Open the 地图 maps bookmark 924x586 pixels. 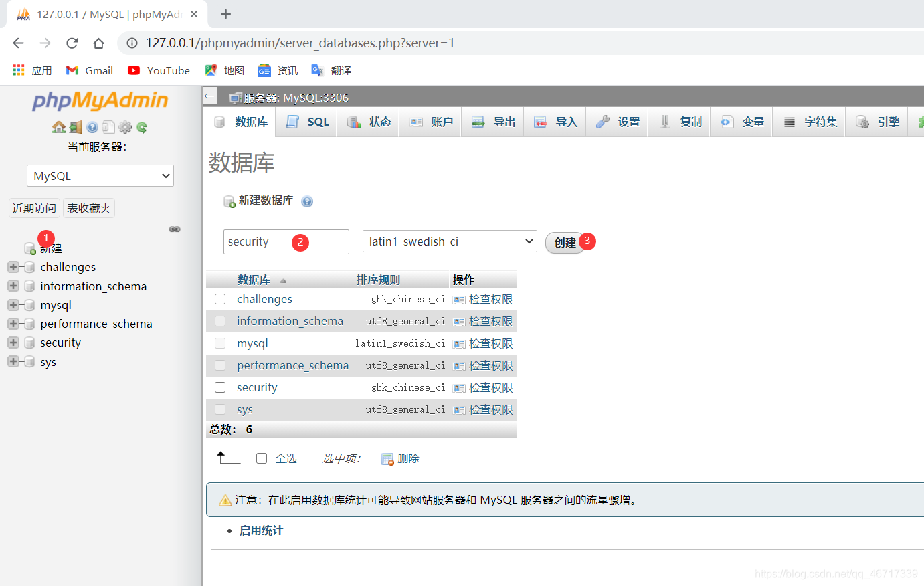point(224,70)
